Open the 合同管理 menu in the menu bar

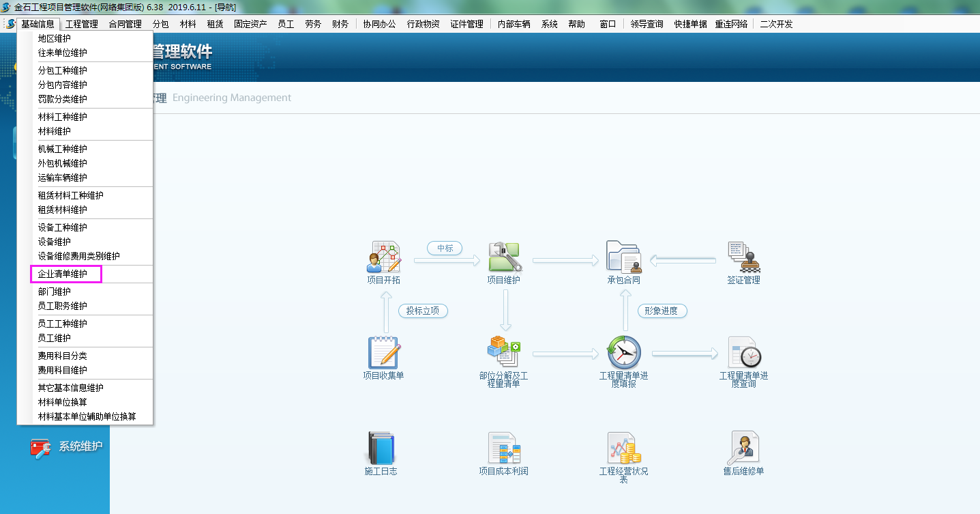pos(125,24)
